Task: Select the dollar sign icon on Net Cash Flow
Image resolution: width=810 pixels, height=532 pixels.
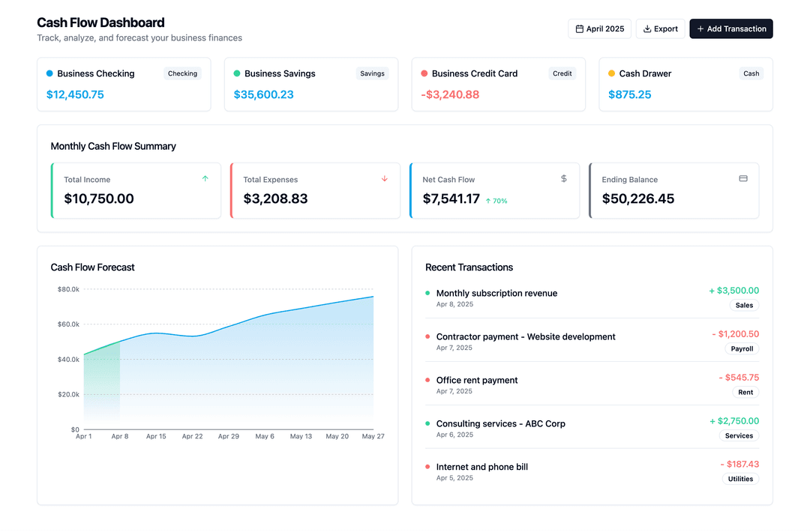Action: (x=564, y=178)
